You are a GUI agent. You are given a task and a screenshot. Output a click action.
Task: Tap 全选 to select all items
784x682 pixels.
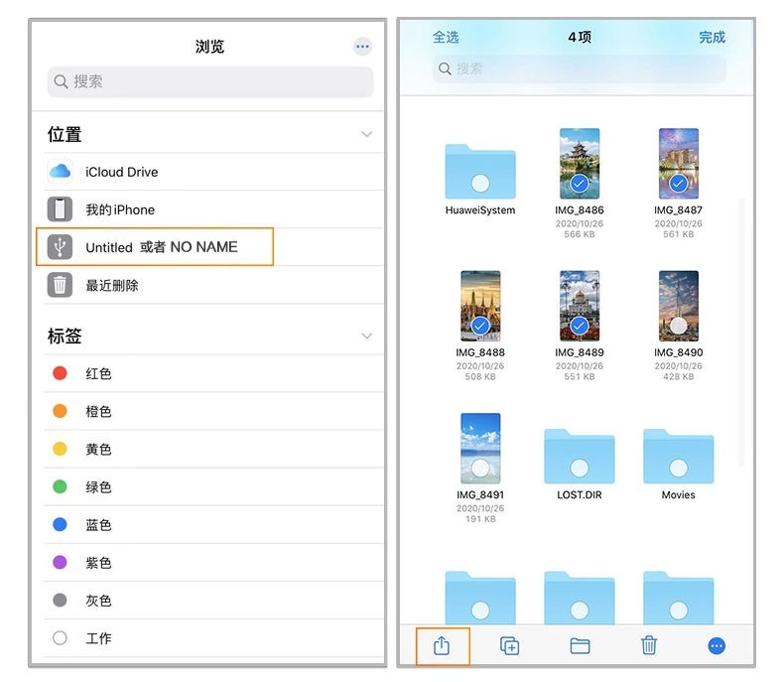coord(446,37)
